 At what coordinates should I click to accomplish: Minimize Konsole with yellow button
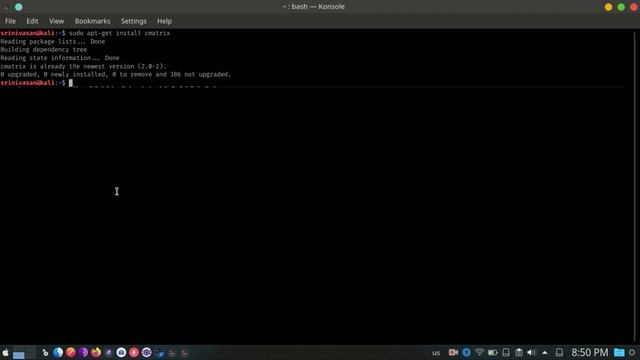click(608, 7)
